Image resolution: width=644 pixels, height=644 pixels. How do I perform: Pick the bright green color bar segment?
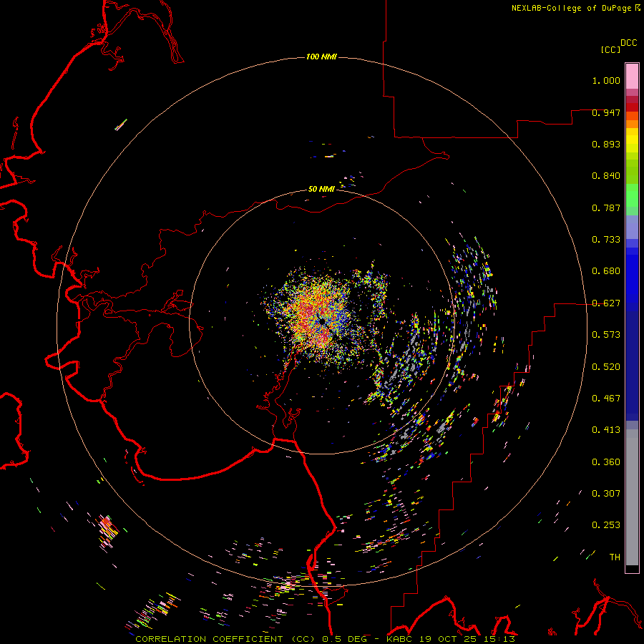pos(632,195)
